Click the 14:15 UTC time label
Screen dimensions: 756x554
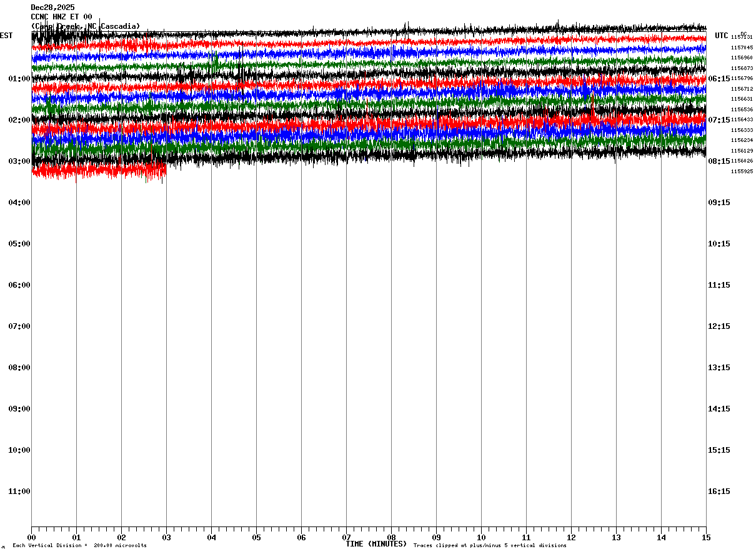(719, 409)
